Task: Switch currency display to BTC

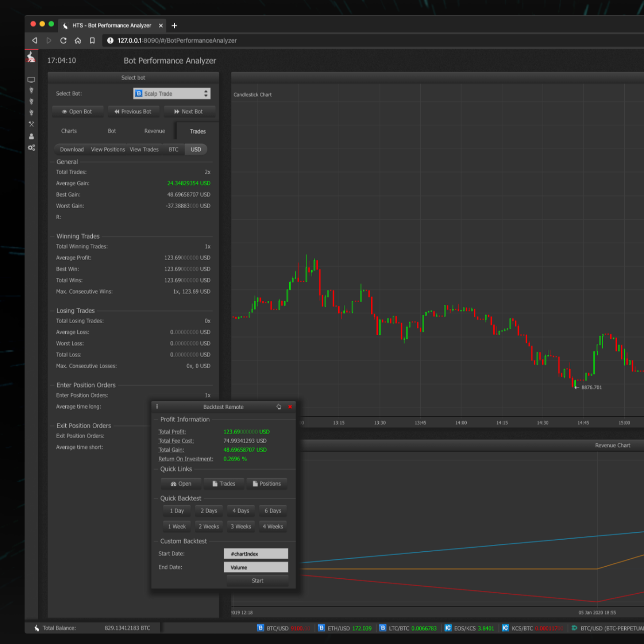Action: pos(173,149)
